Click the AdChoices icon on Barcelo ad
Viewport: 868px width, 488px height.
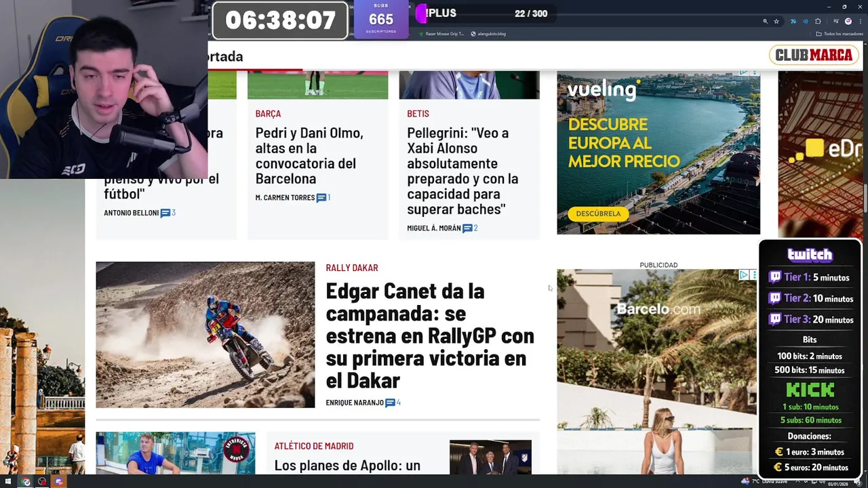(744, 274)
